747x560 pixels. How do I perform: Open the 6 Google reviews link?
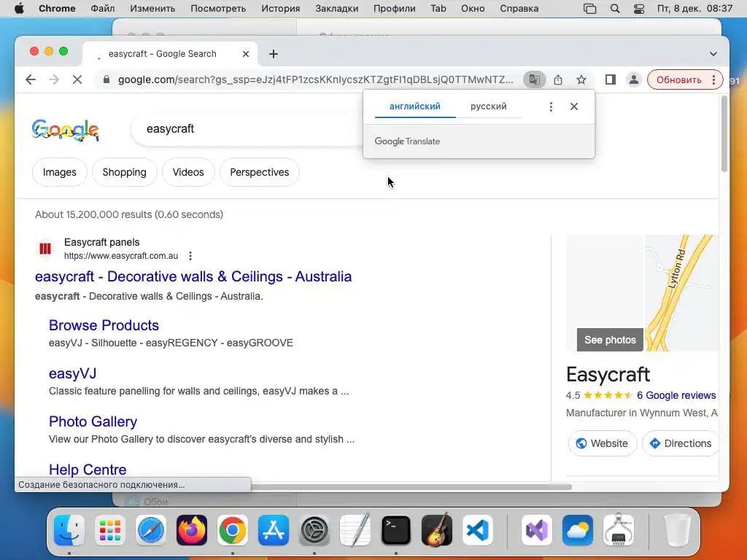click(676, 395)
